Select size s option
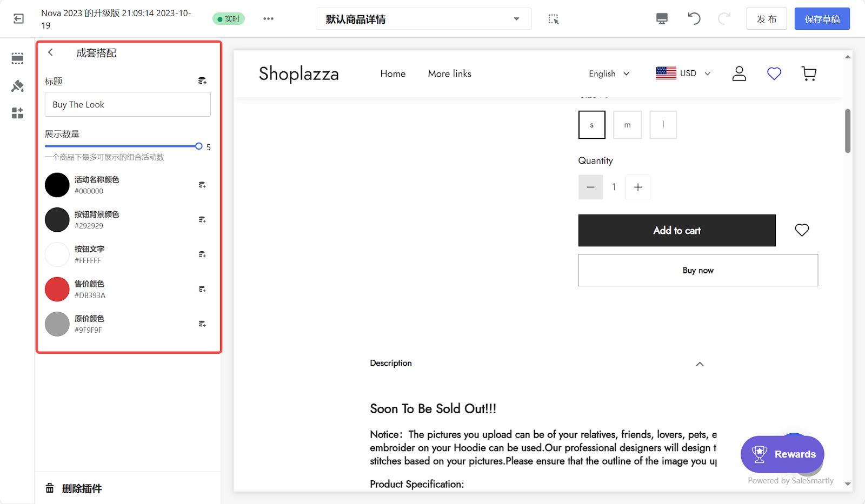Image resolution: width=865 pixels, height=504 pixels. 592,125
